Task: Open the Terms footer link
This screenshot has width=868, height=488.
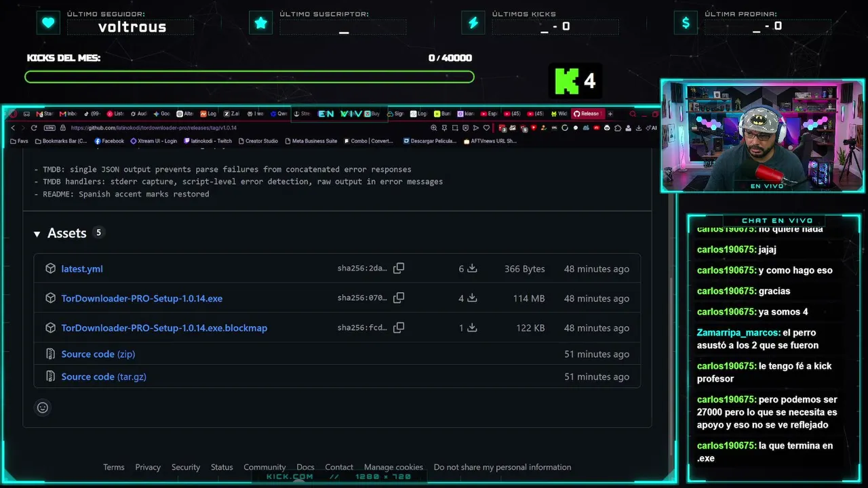Action: (113, 467)
